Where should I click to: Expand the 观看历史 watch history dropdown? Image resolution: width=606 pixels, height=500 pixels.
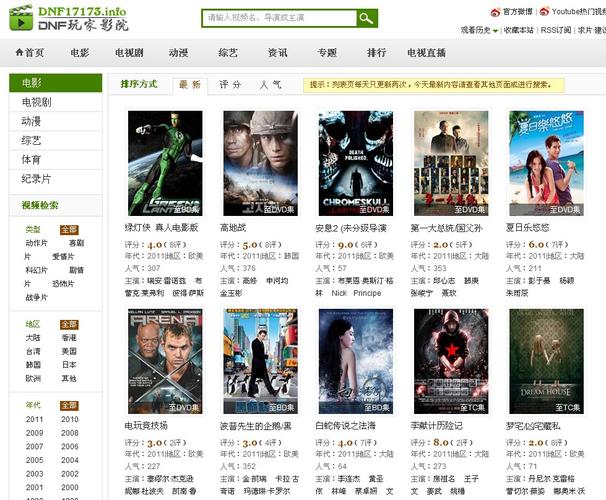point(479,31)
